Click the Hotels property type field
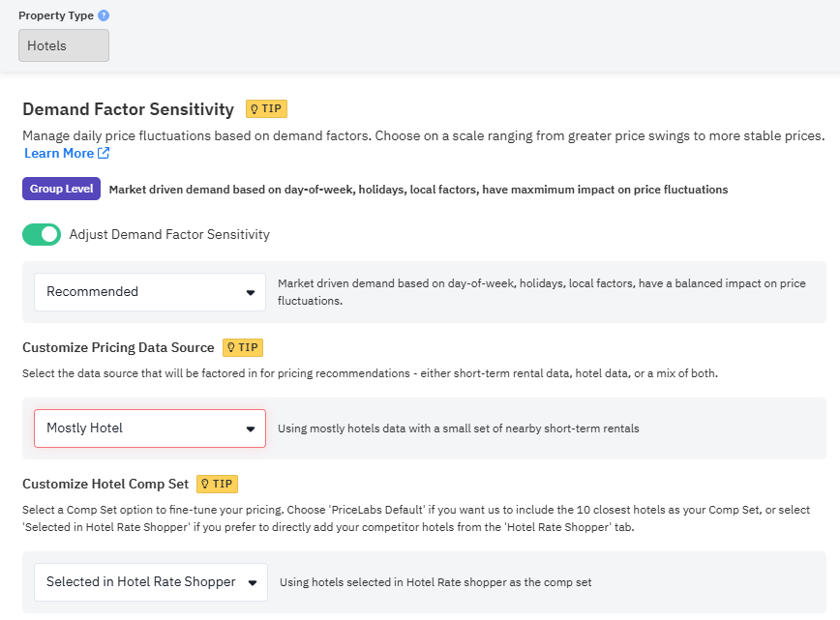 (x=64, y=45)
